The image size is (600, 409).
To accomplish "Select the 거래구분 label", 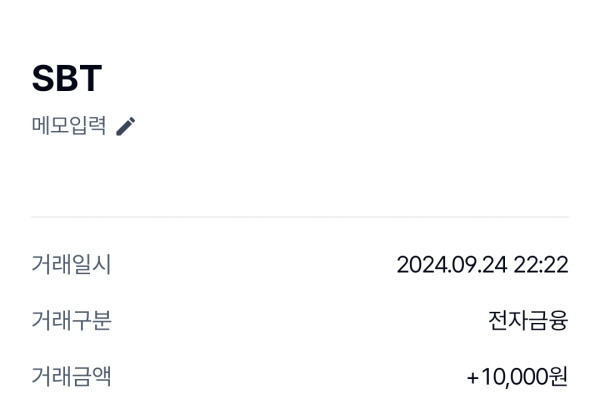I will tap(71, 321).
